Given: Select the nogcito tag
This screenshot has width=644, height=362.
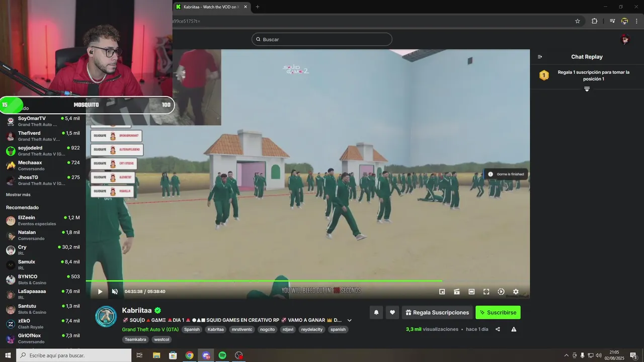Looking at the screenshot, I should click(x=267, y=329).
